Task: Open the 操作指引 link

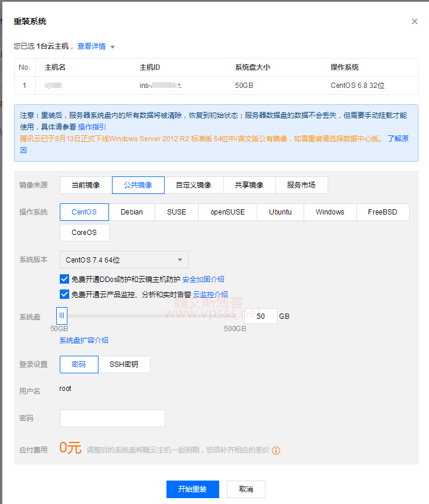Action: click(91, 127)
